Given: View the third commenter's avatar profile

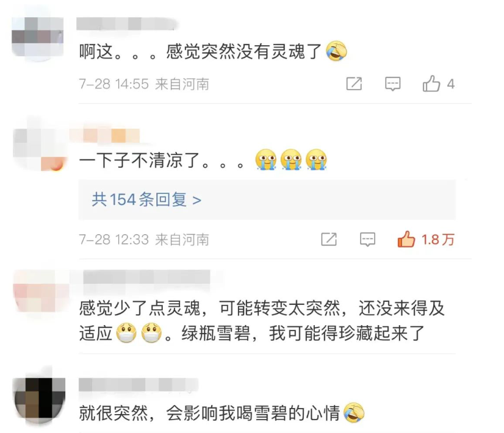Looking at the screenshot, I should (39, 291).
